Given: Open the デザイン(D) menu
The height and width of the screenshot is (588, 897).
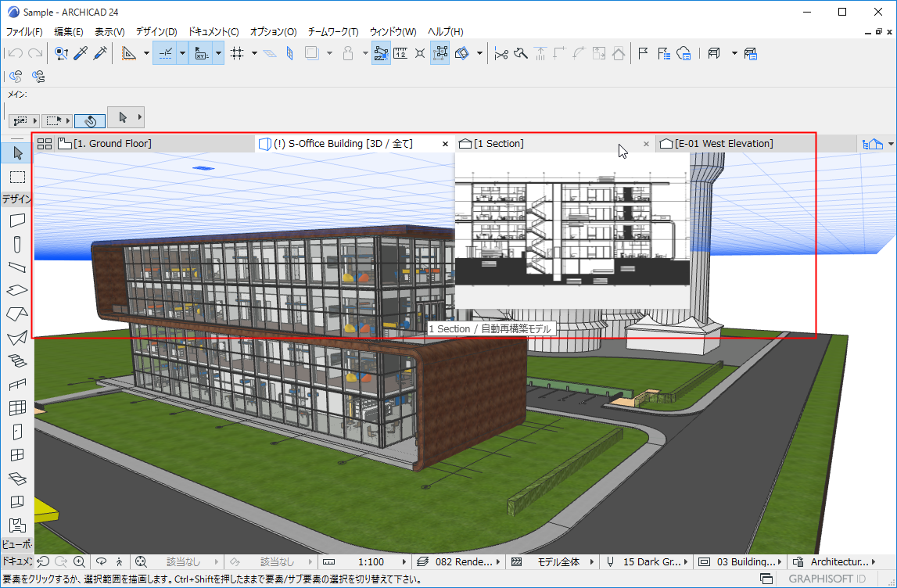Looking at the screenshot, I should (x=156, y=32).
